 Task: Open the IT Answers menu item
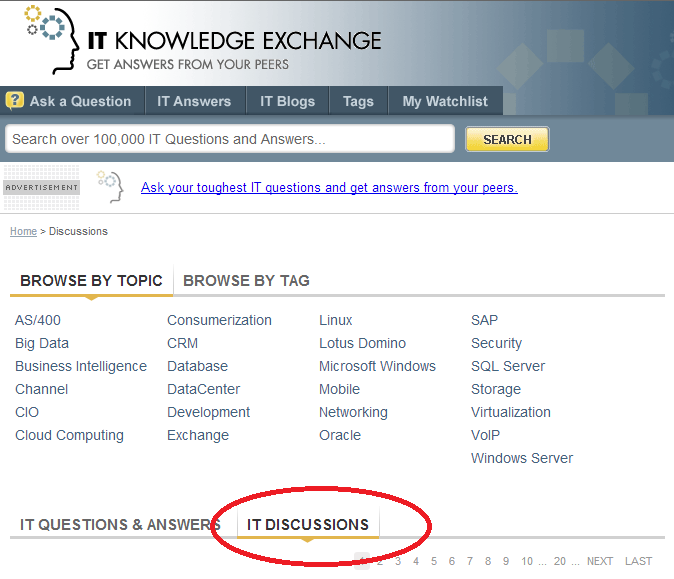click(x=194, y=101)
